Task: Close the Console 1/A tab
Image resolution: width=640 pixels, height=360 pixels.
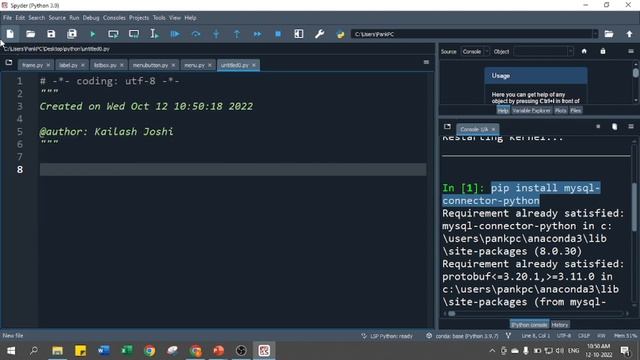Action: tap(493, 129)
